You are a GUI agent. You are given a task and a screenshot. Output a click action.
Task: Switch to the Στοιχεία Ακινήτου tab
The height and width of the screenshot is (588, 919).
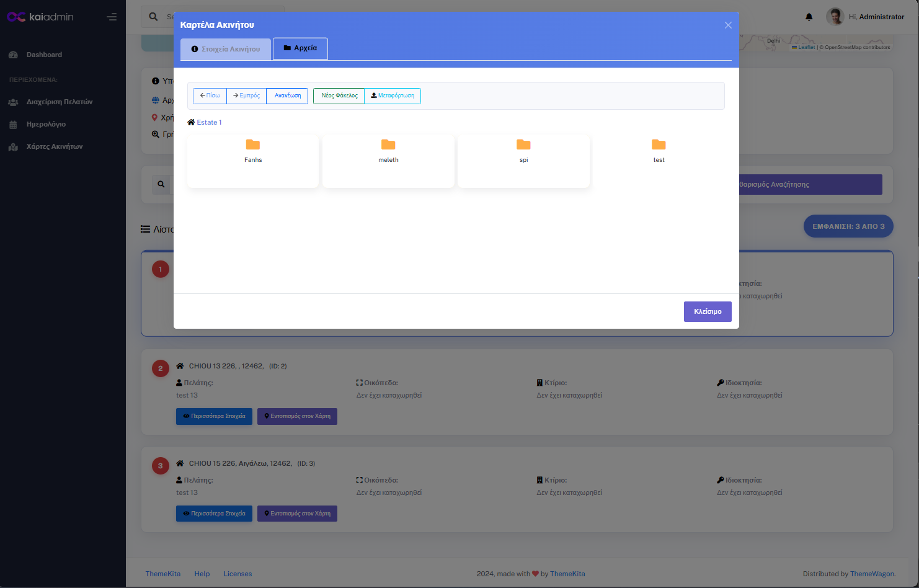[x=226, y=49]
